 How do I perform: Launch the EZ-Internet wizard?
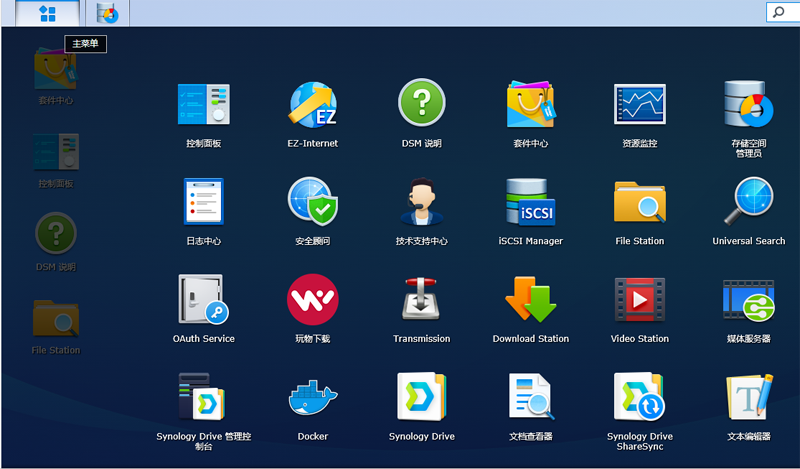tap(313, 105)
